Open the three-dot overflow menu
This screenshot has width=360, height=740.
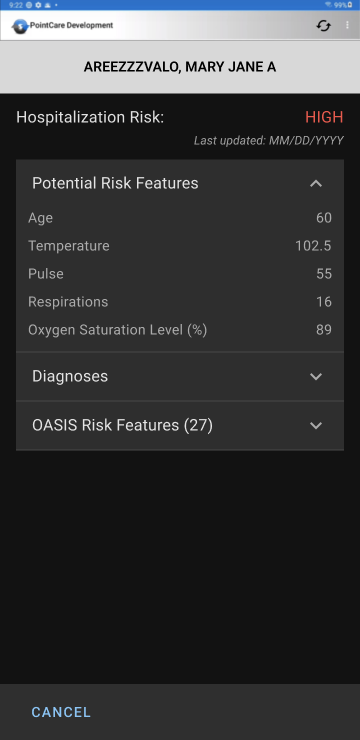point(348,25)
